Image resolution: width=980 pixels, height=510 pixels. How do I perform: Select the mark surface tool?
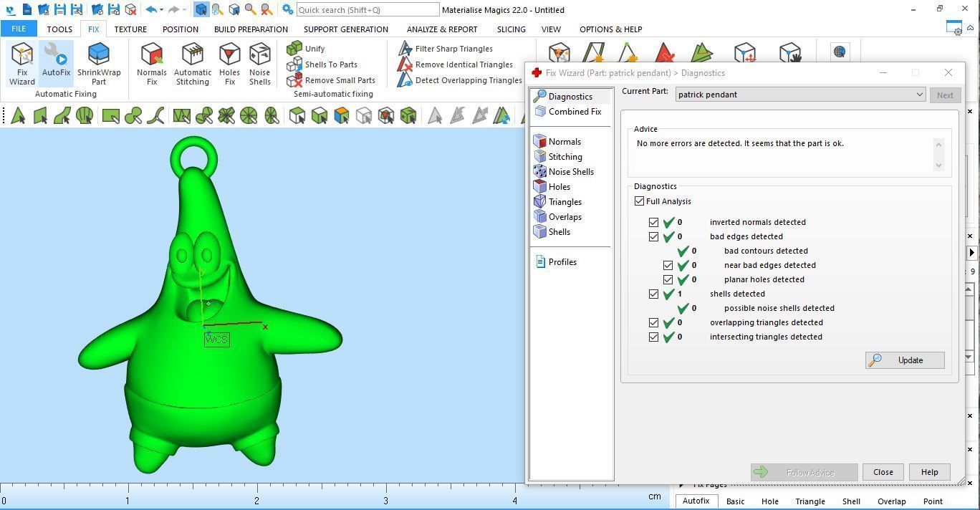tap(62, 115)
